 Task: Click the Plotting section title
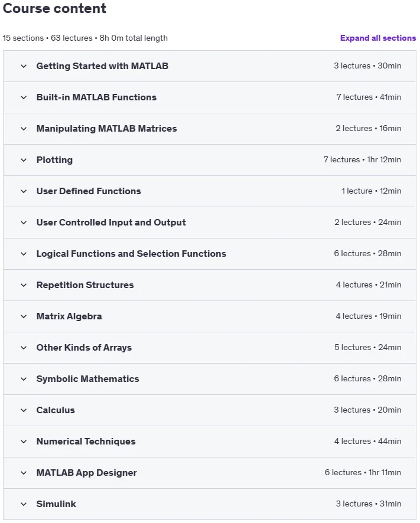tap(54, 160)
